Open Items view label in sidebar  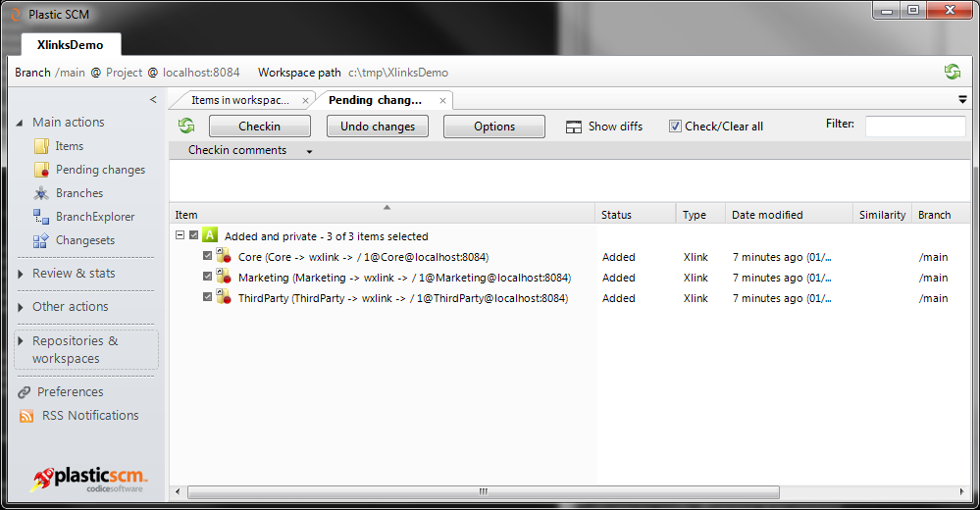pyautogui.click(x=69, y=146)
